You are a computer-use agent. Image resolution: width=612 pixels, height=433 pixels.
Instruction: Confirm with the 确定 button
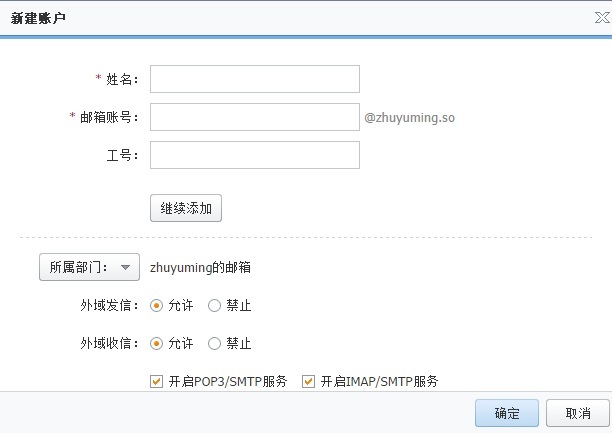tap(507, 413)
